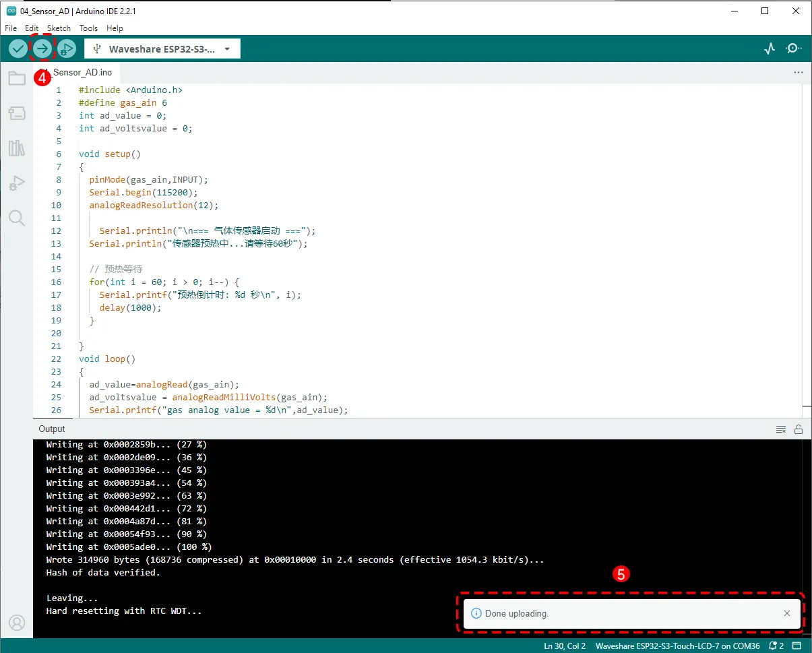Open the Sketch menu
The height and width of the screenshot is (653, 812).
pyautogui.click(x=59, y=28)
